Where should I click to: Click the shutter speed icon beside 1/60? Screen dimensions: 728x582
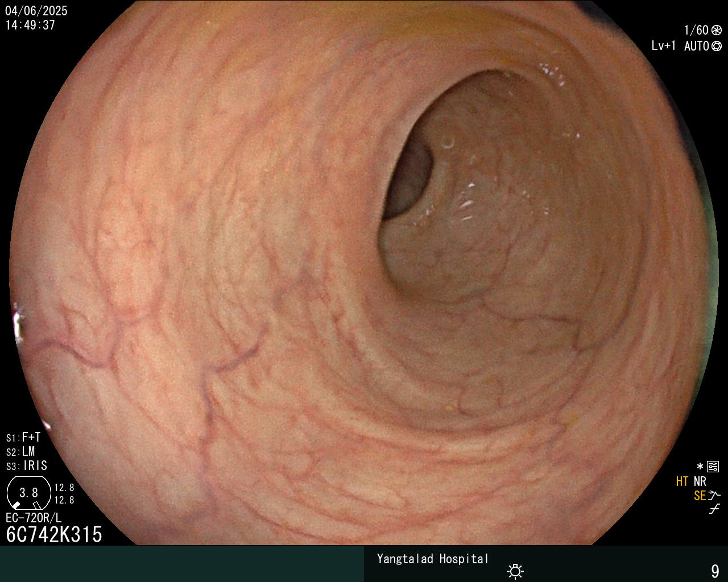click(x=717, y=30)
